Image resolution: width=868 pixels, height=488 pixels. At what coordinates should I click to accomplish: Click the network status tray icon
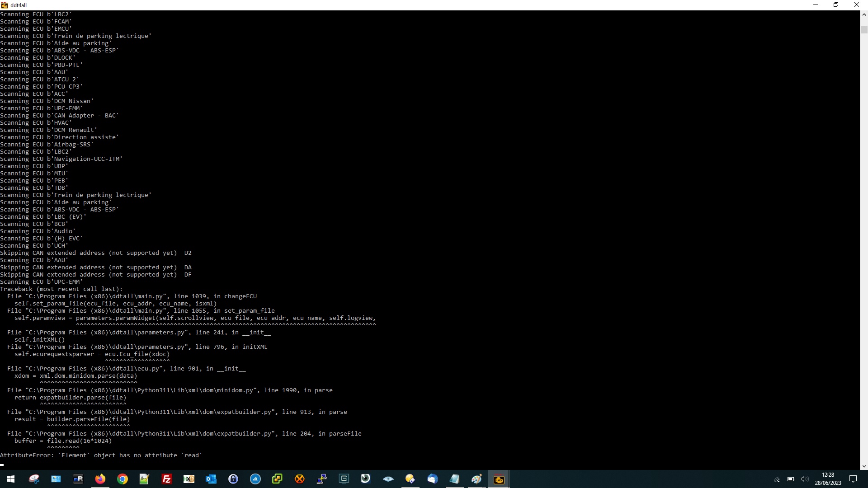coord(777,479)
